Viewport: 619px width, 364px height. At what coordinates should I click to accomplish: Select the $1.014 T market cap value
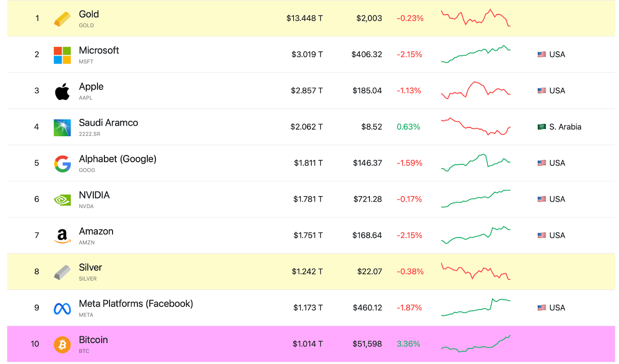pyautogui.click(x=308, y=344)
